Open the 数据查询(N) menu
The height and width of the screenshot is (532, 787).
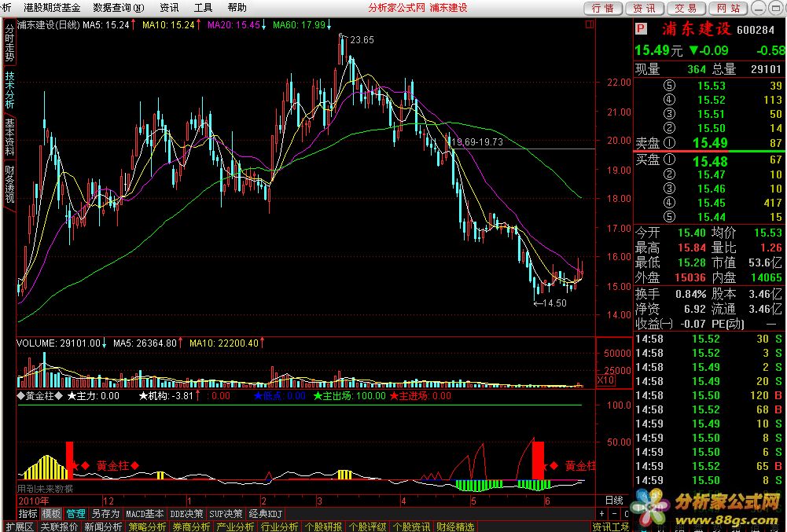119,8
